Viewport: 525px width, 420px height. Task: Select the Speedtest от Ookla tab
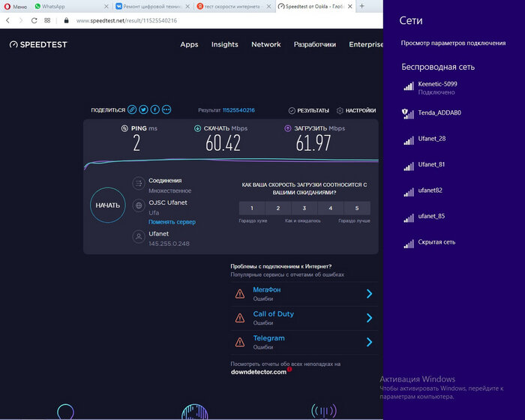click(x=315, y=6)
